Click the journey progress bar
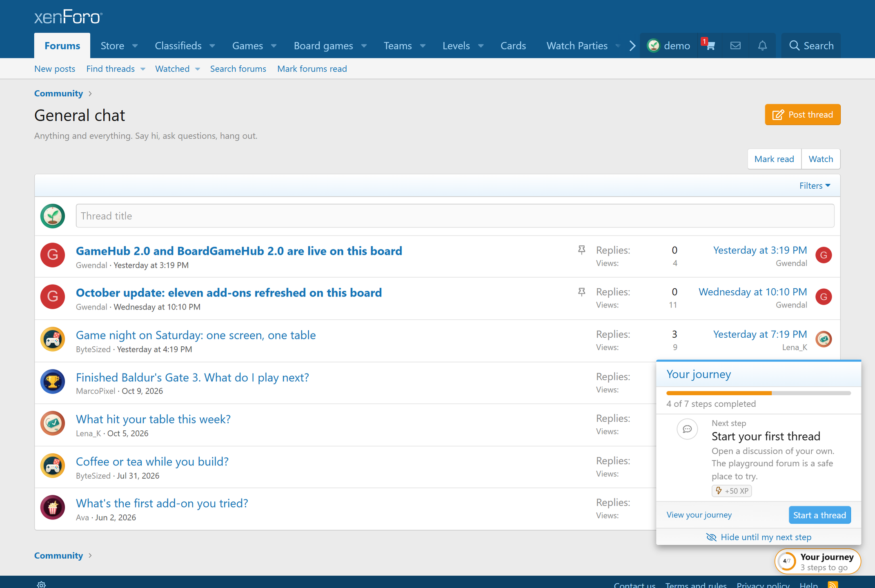 coord(758,393)
